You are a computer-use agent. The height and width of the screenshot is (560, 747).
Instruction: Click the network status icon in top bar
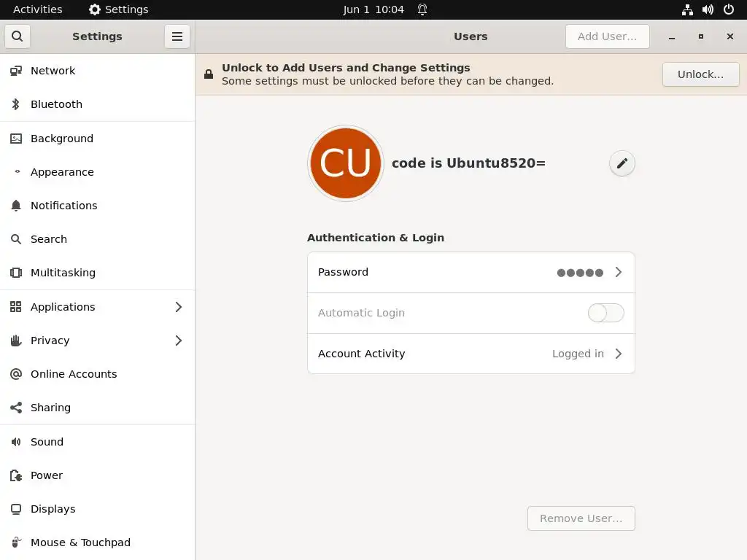[687, 9]
